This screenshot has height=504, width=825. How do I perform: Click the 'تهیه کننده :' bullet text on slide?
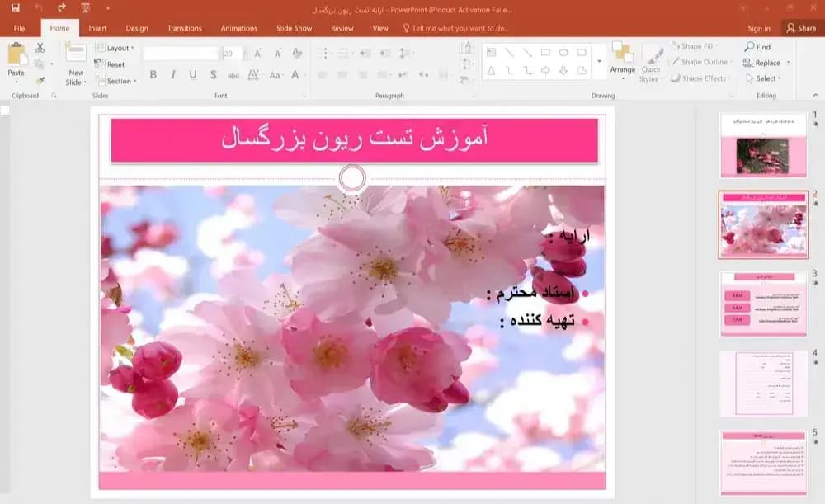click(537, 320)
